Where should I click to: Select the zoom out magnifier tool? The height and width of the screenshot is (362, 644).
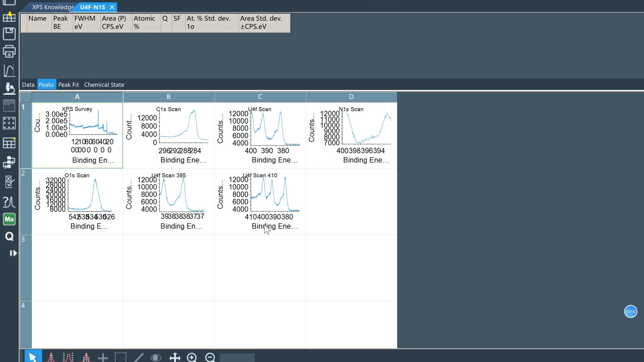point(210,357)
